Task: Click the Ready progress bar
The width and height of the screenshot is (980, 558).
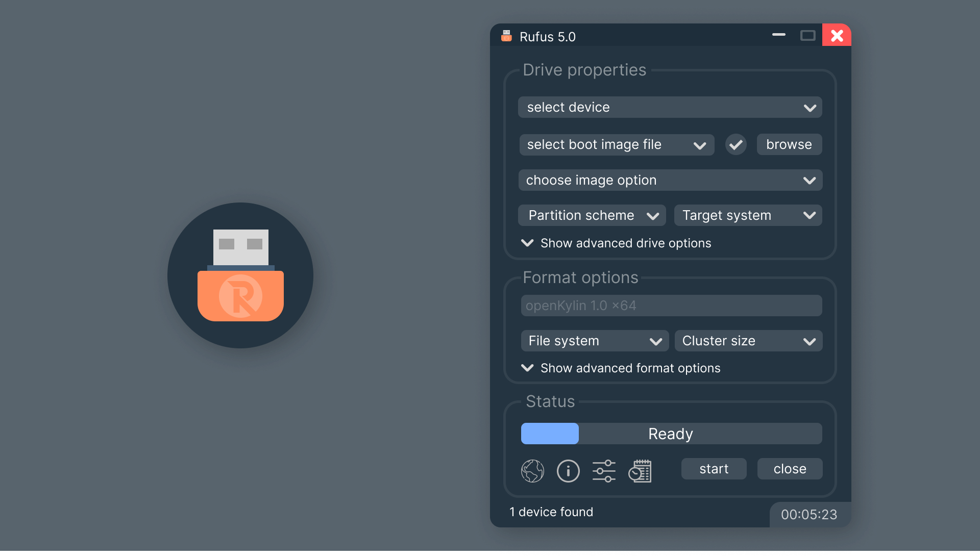Action: (671, 434)
